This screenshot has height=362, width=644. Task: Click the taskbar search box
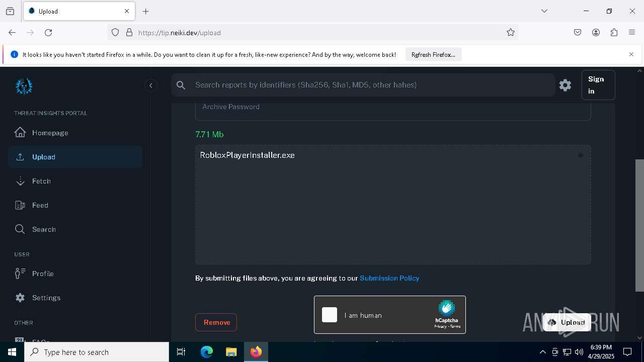click(x=97, y=352)
